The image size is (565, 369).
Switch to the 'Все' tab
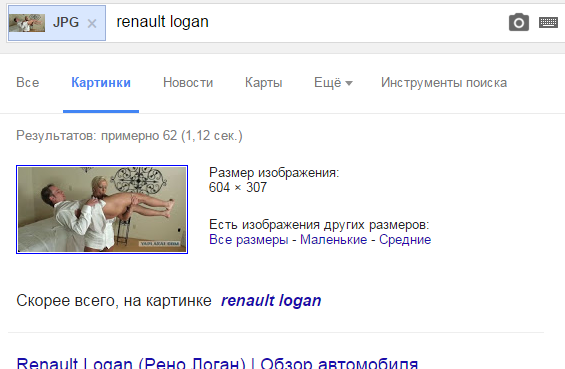tap(28, 83)
